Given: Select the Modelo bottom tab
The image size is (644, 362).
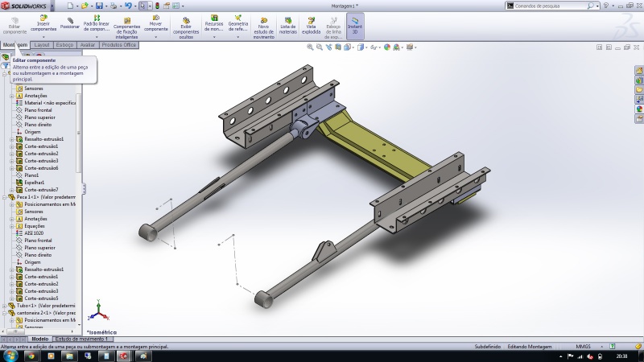Looking at the screenshot, I should pyautogui.click(x=39, y=339).
